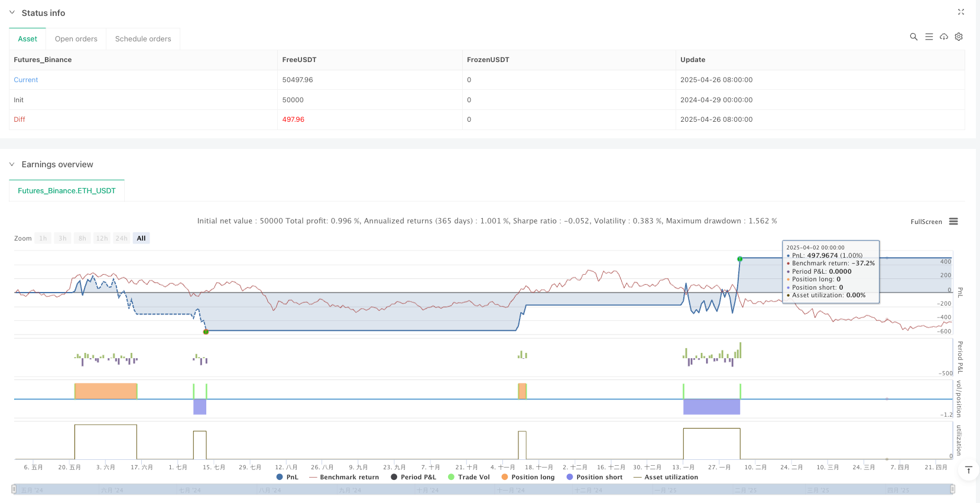Image resolution: width=980 pixels, height=503 pixels.
Task: Click the navigator timeline bar
Action: [x=483, y=489]
